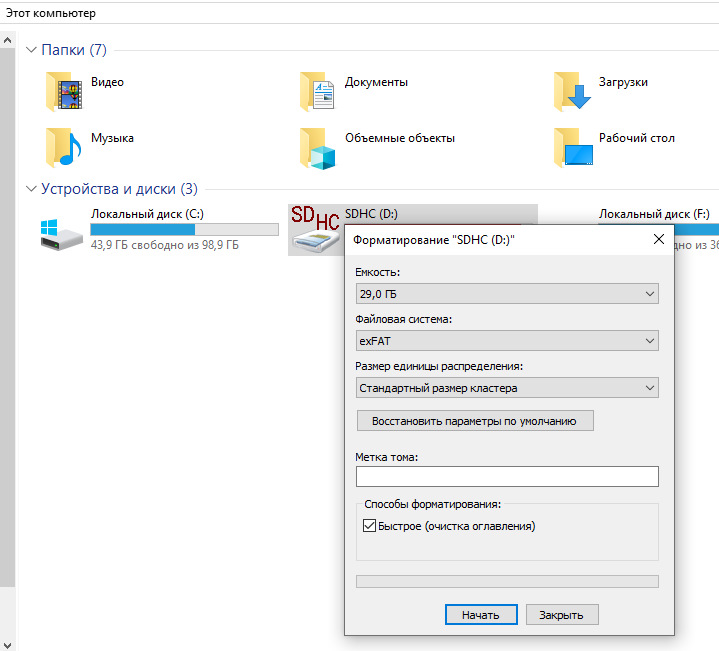Screen dimensions: 719x651
Task: Click the Папки (7) heading text
Action: click(74, 50)
